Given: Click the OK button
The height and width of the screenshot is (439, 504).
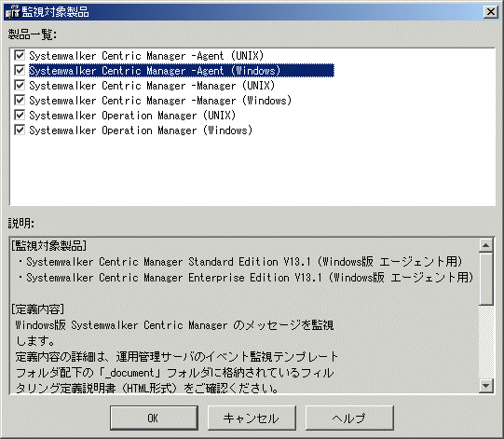Looking at the screenshot, I should [x=154, y=418].
